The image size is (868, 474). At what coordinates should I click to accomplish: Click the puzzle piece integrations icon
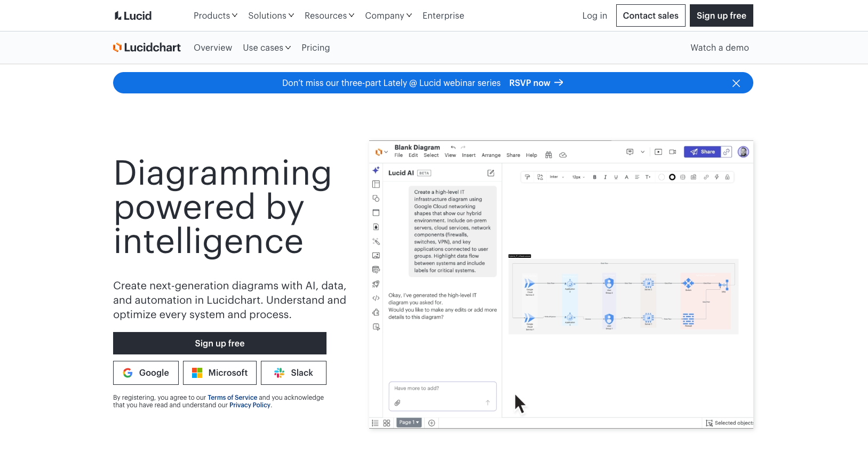[376, 312]
